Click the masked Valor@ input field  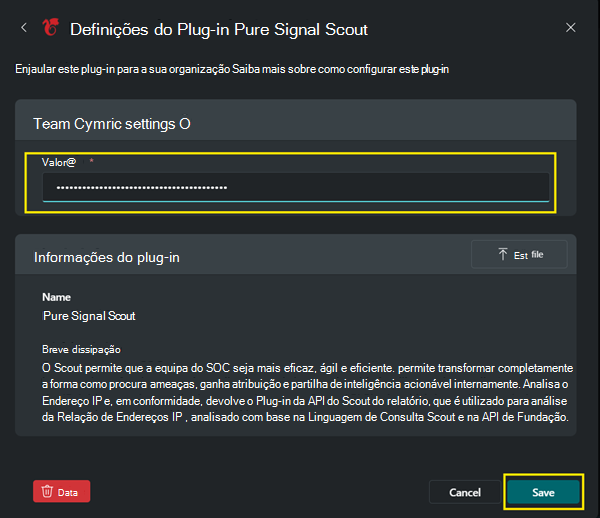coord(296,187)
